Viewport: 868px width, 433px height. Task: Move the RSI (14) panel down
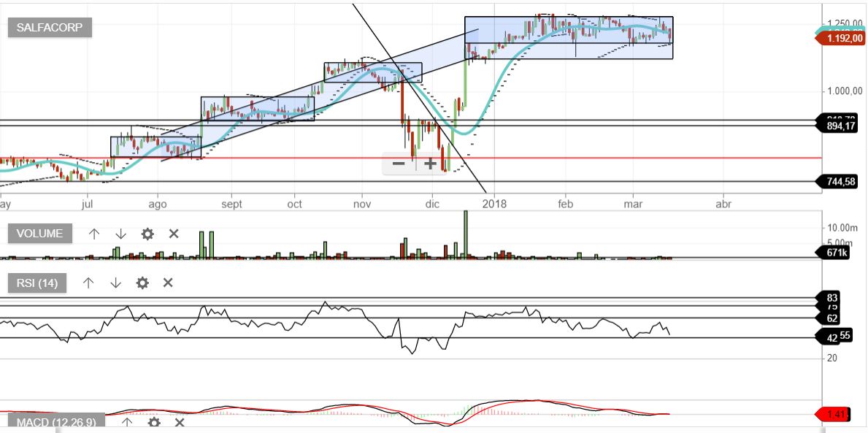coord(115,283)
